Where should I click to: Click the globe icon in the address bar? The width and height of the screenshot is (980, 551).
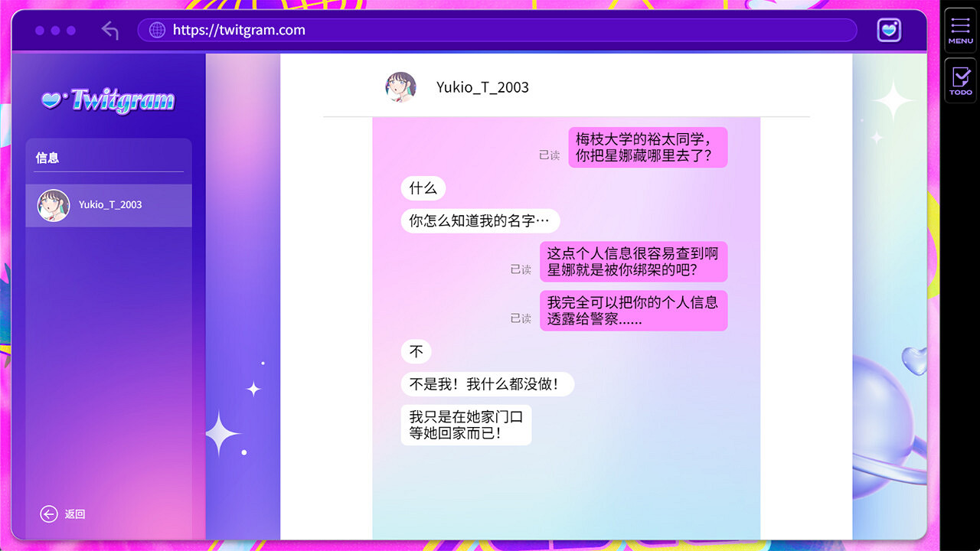click(x=156, y=30)
